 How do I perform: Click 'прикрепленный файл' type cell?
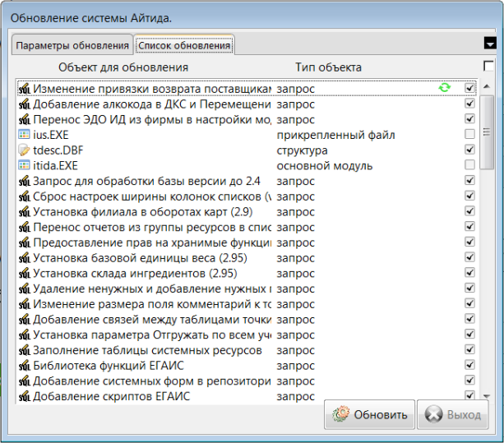coord(336,135)
